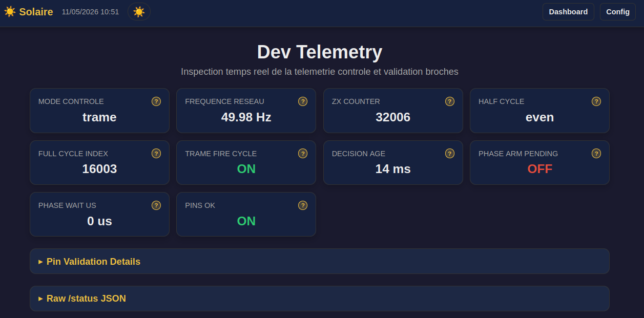Expand Pin Validation Details section

(x=320, y=261)
